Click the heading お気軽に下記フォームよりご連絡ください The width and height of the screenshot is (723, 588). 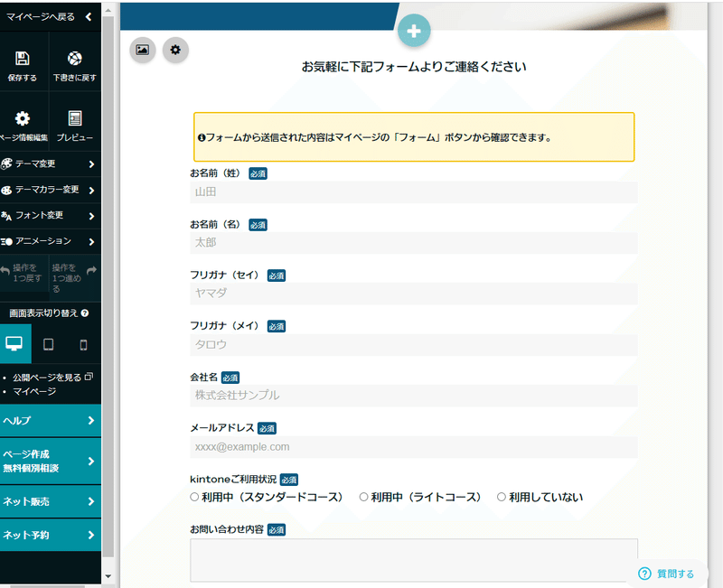click(414, 67)
